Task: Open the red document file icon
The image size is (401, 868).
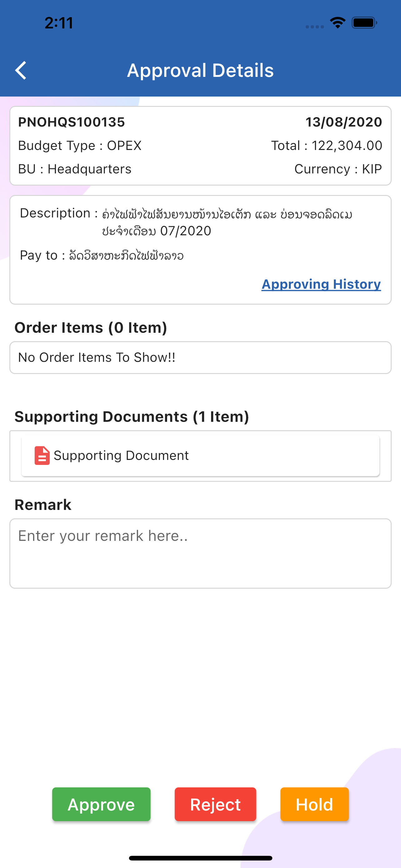Action: (x=42, y=456)
